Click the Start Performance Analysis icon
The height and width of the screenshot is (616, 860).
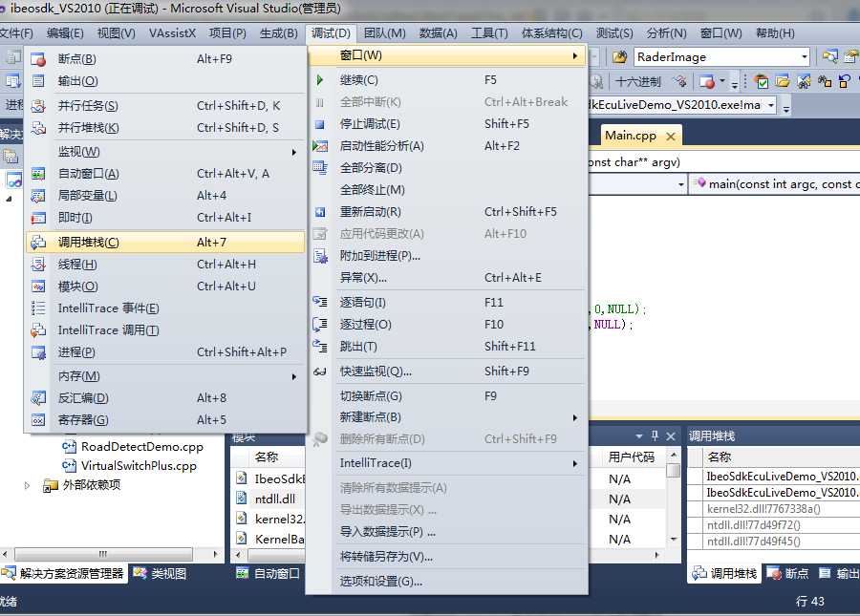[320, 146]
